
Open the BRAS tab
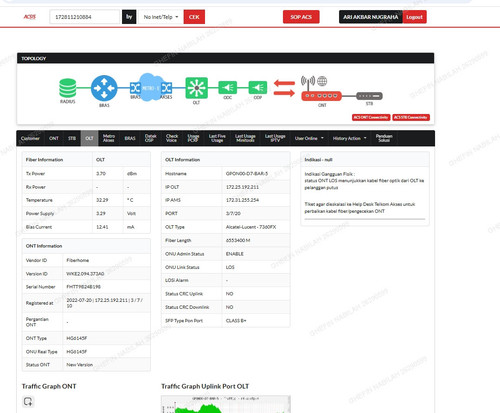coord(130,138)
